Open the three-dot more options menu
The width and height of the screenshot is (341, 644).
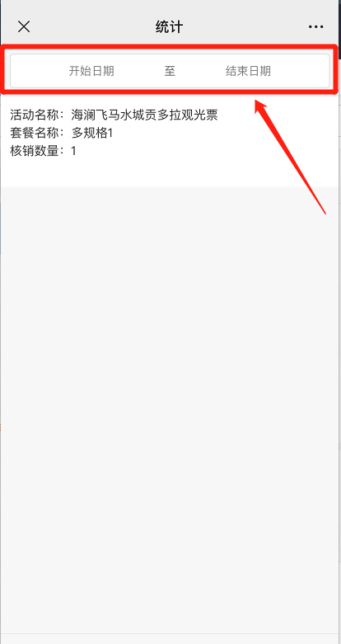[316, 27]
